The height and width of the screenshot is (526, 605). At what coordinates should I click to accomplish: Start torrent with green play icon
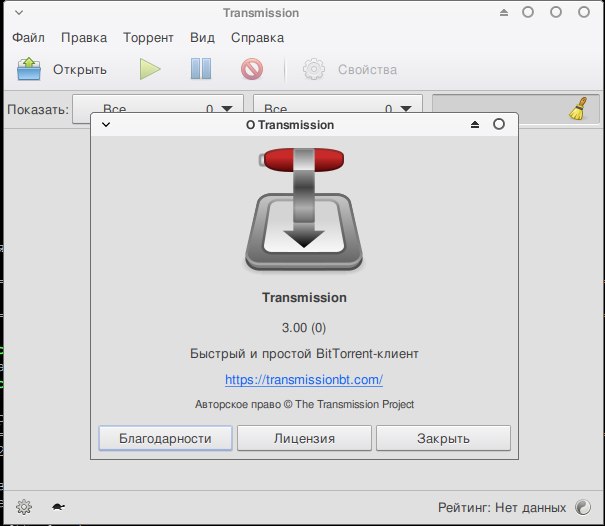pos(150,69)
